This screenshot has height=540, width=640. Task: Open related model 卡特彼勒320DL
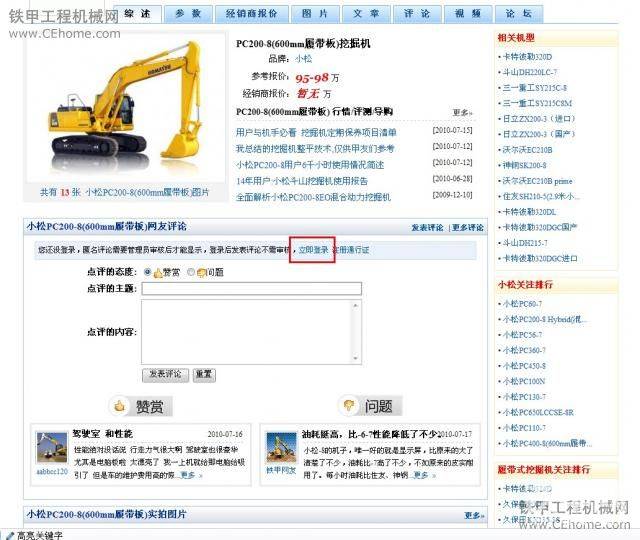point(529,212)
